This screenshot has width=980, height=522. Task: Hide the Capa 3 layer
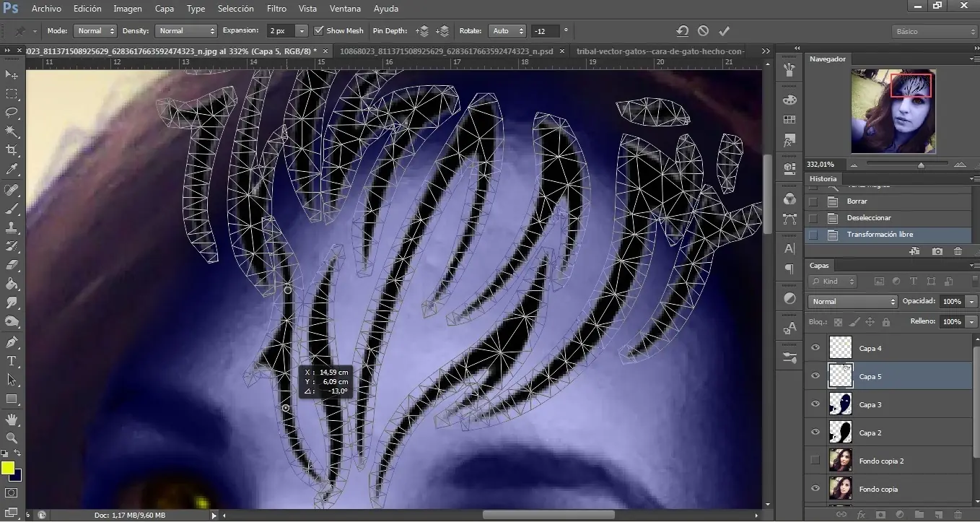(x=815, y=404)
